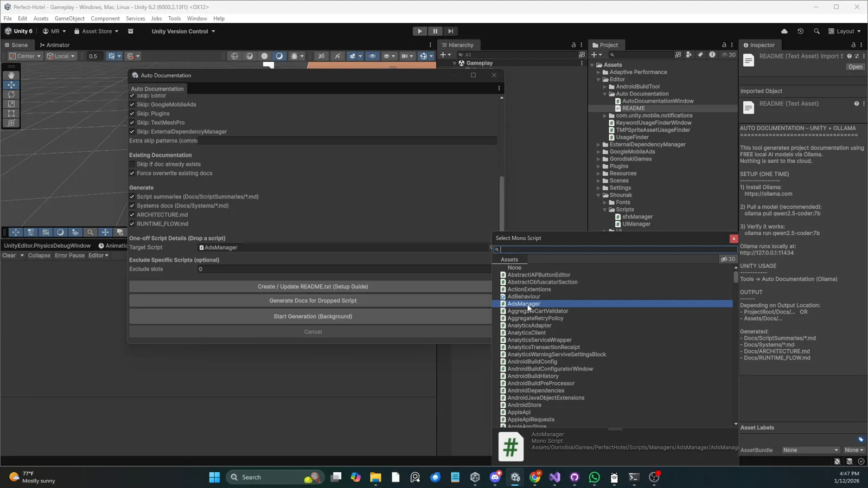868x488 pixels.
Task: Click the Pause button
Action: tap(435, 31)
